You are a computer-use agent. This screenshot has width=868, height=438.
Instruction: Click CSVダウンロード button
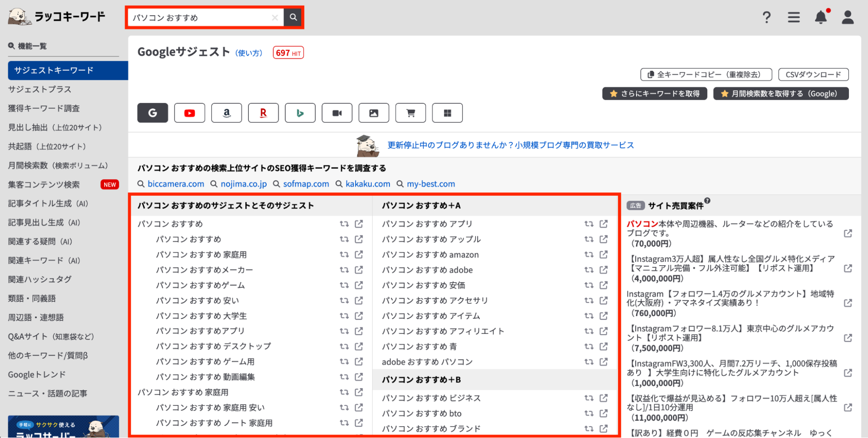pos(813,75)
